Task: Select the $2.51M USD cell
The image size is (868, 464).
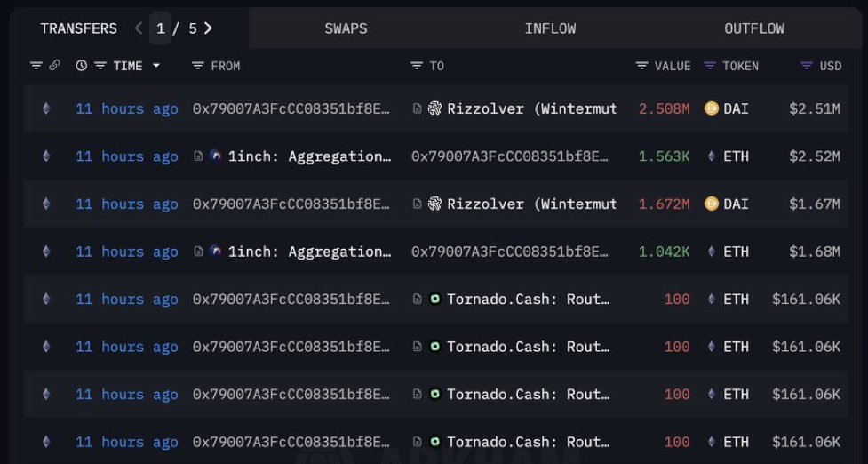Action: pyautogui.click(x=815, y=108)
